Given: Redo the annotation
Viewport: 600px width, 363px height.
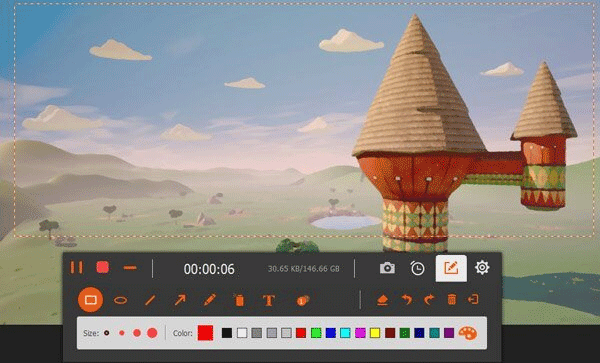Looking at the screenshot, I should [429, 300].
